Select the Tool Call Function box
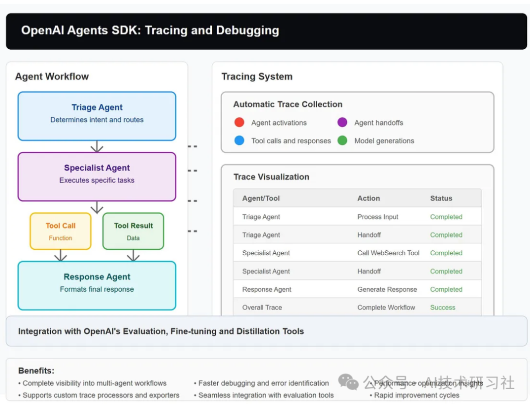Viewport: 532px width, 404px height. 61,232
